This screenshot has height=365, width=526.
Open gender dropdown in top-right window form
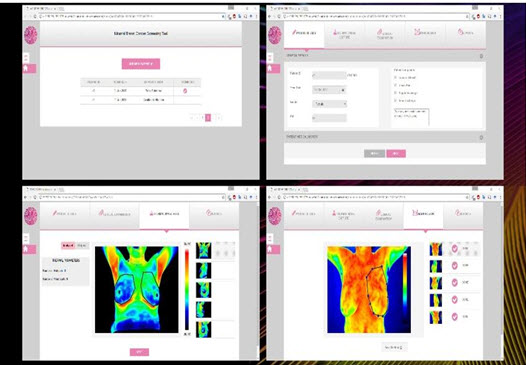coord(329,104)
